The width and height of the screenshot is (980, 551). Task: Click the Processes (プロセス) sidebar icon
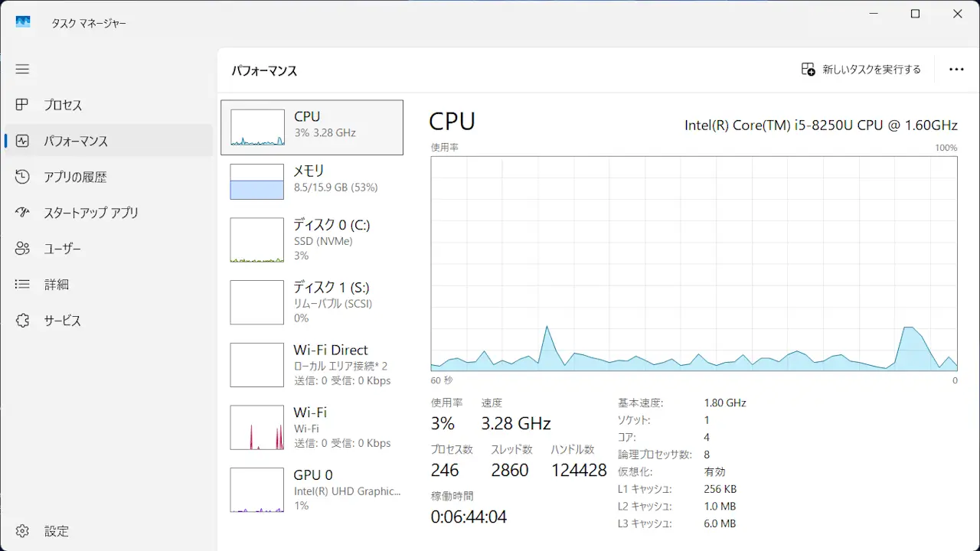tap(22, 105)
